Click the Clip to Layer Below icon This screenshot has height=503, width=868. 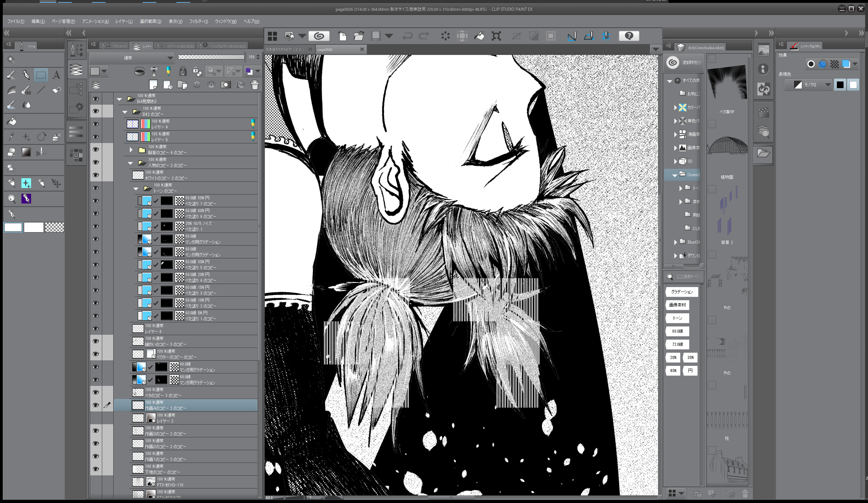139,71
